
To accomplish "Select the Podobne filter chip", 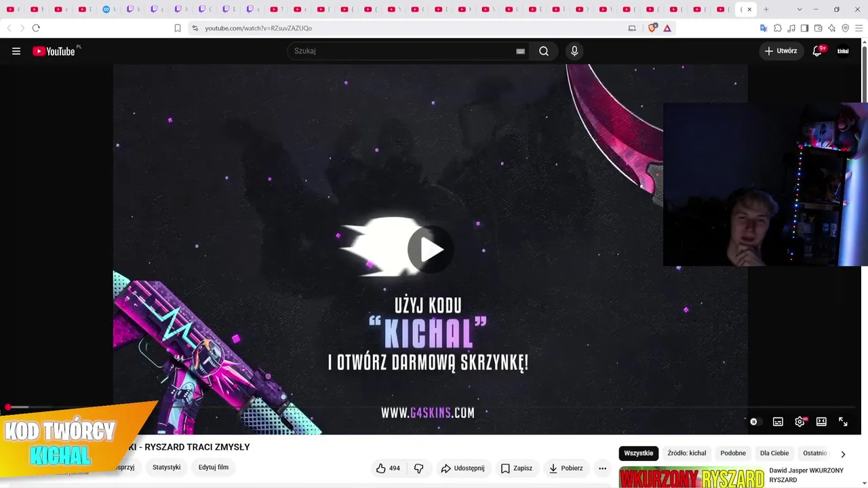I will click(733, 453).
